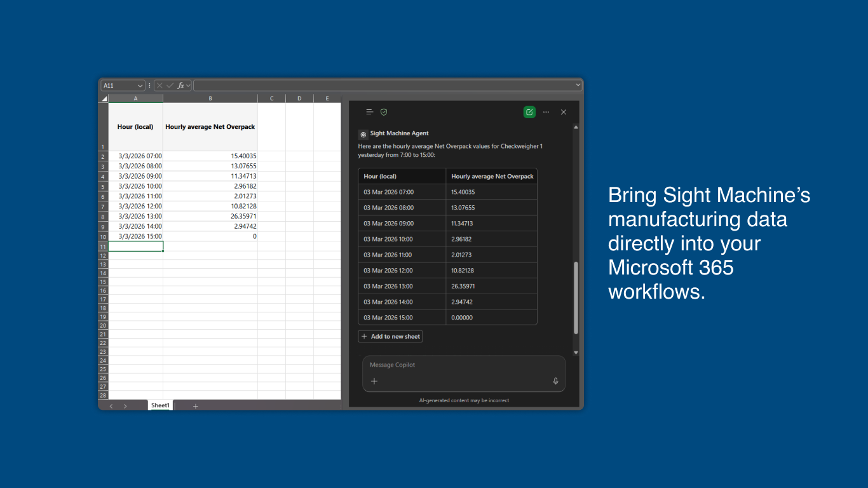Open the Copilot conversation list menu icon

coord(369,112)
